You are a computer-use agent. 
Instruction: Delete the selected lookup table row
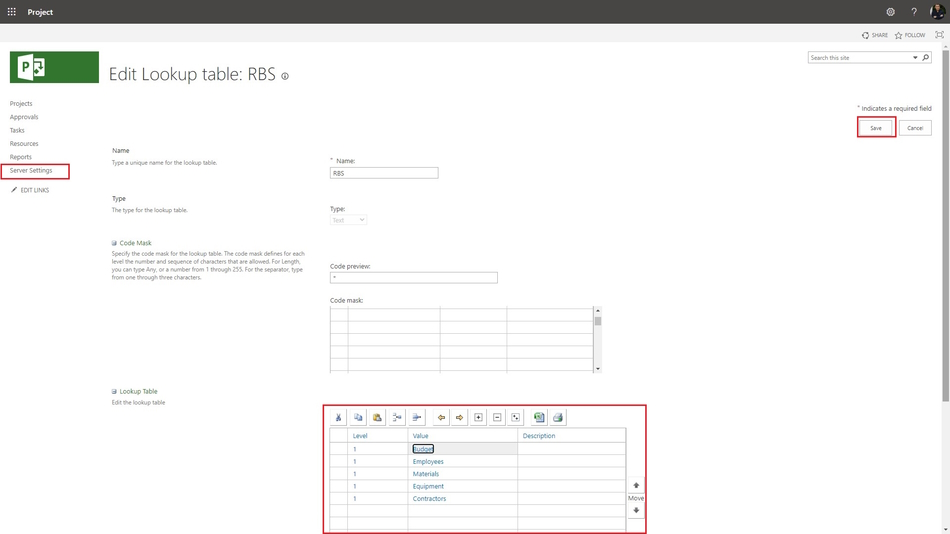417,417
